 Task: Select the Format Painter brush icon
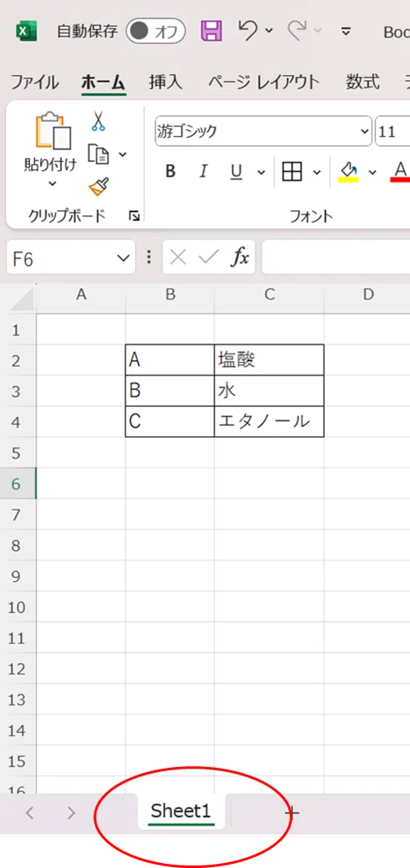[98, 187]
